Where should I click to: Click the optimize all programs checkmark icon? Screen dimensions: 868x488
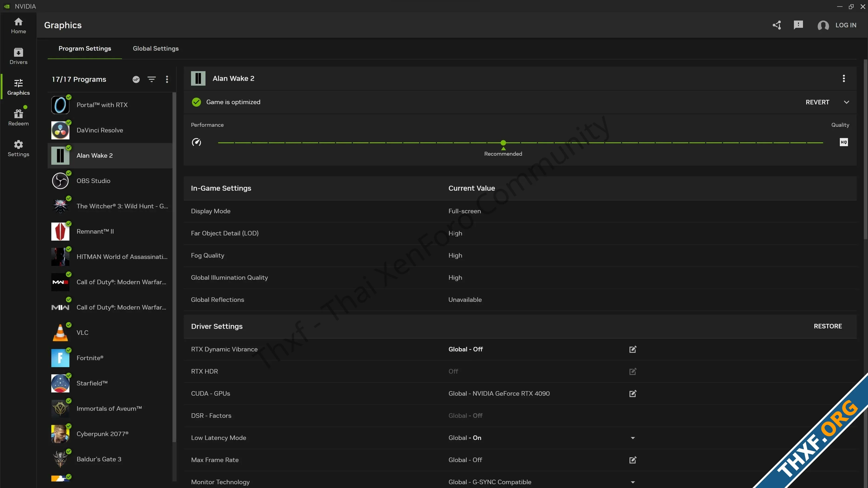[136, 79]
